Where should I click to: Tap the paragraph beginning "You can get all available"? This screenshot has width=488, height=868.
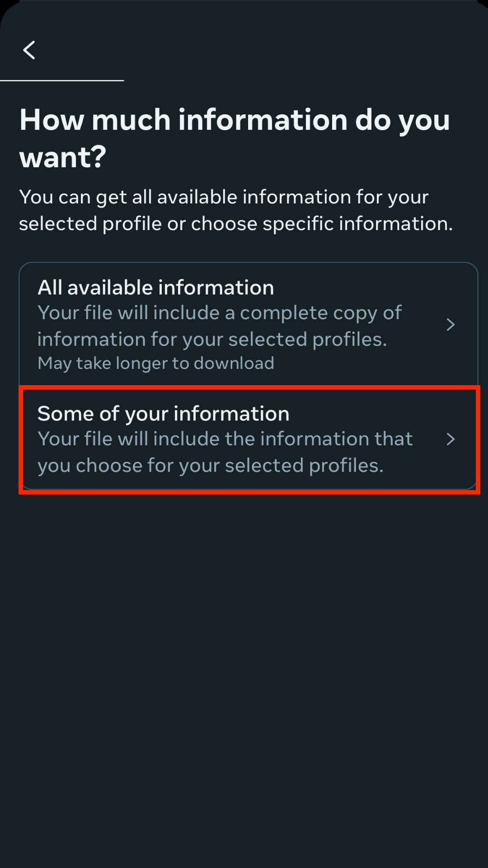point(235,210)
